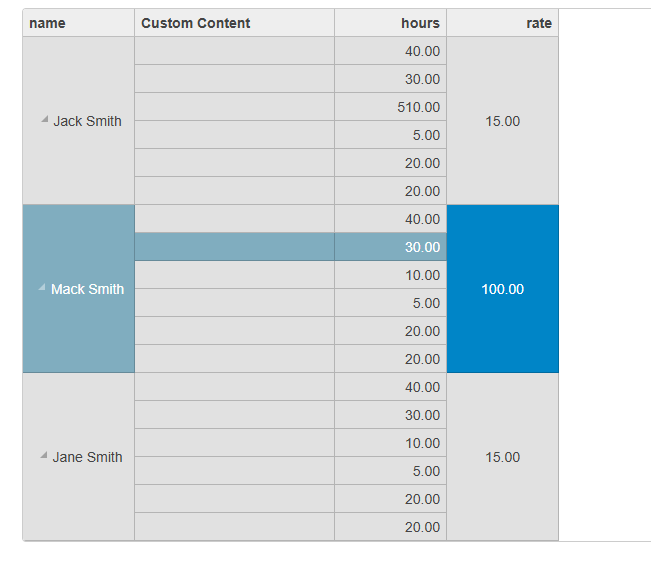Click the Jack Smith name cell
The height and width of the screenshot is (577, 651).
[x=78, y=121]
